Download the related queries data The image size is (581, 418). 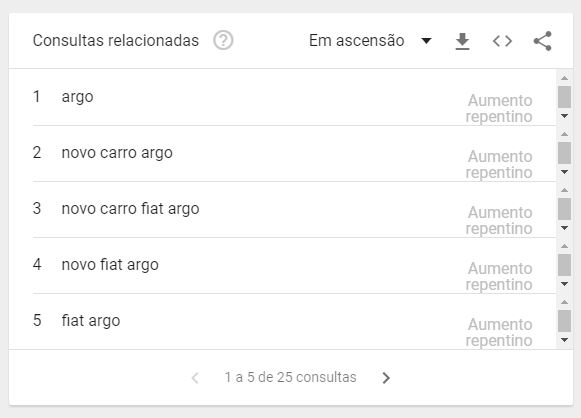coord(462,41)
